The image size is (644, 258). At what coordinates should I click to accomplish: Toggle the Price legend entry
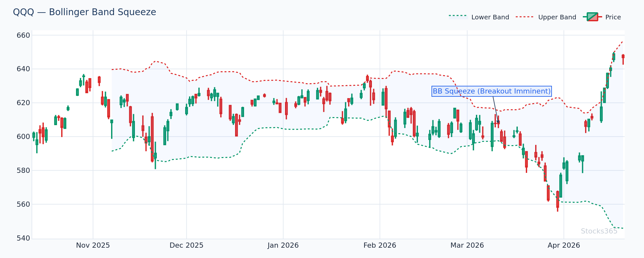click(x=602, y=17)
